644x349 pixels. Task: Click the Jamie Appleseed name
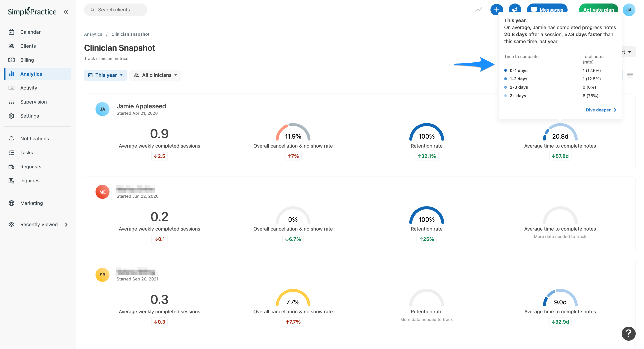(x=141, y=106)
